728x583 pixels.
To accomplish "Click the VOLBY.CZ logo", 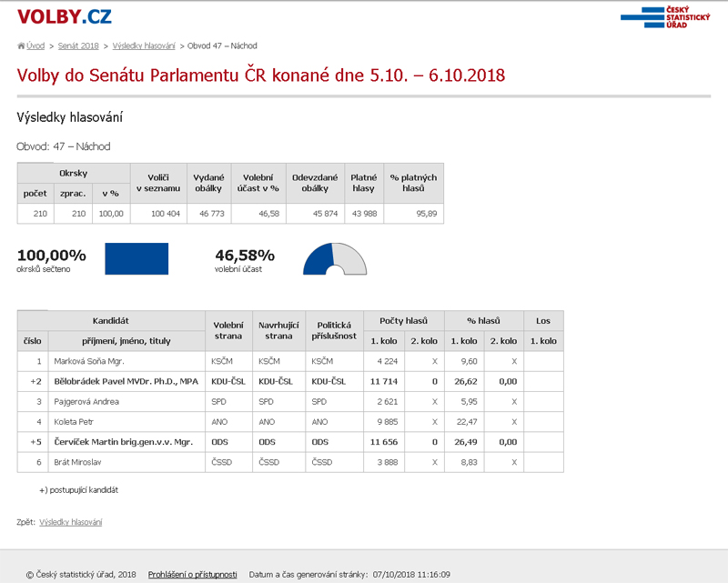I will (x=64, y=16).
